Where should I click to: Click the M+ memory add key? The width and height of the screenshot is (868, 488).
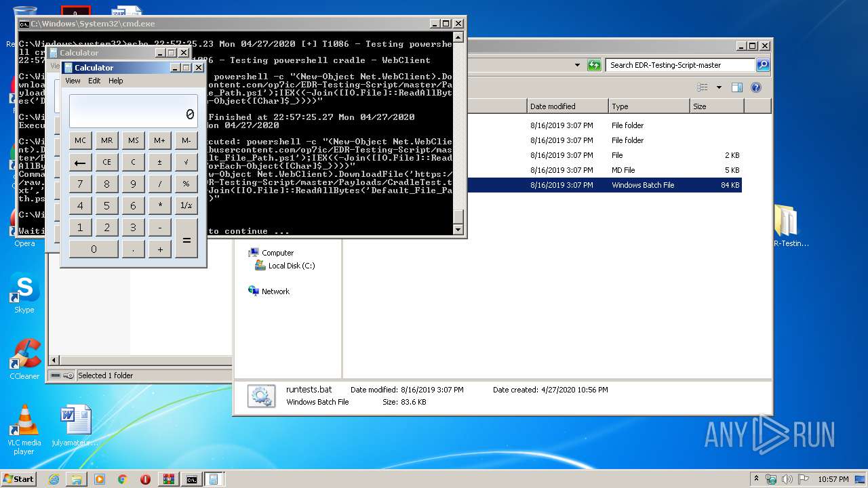click(x=159, y=140)
